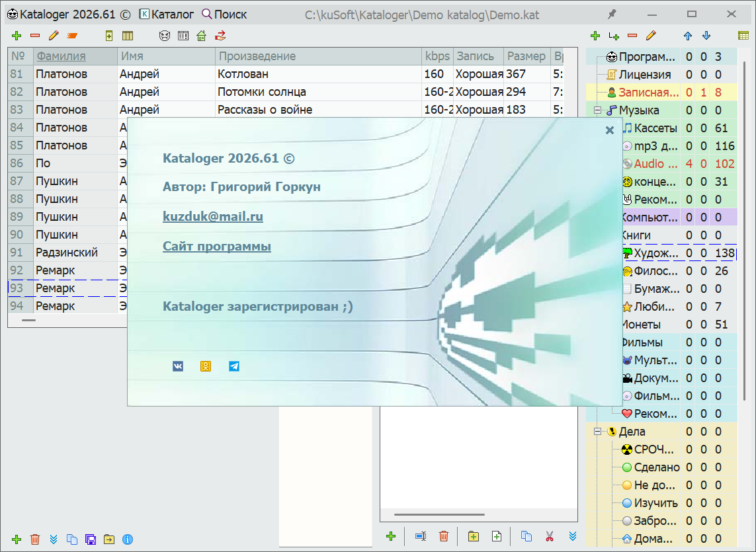Select the Сделано tree item

657,467
